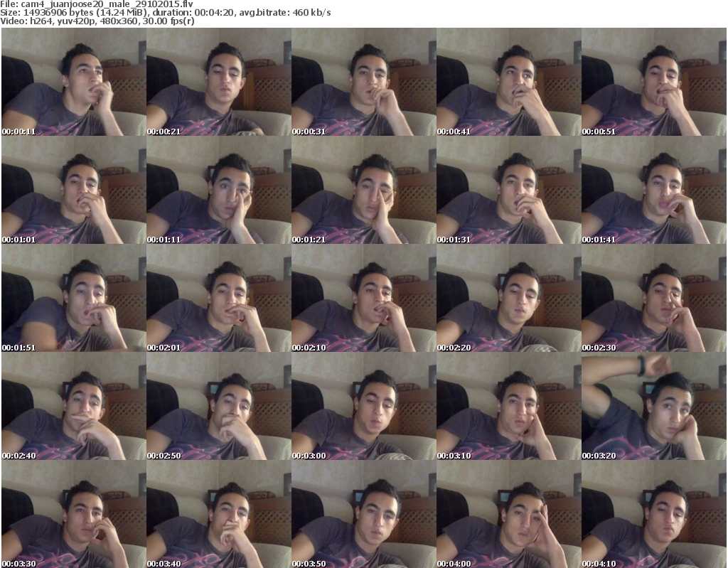
Task: Open the frame at 00:01:31
Action: tap(509, 190)
